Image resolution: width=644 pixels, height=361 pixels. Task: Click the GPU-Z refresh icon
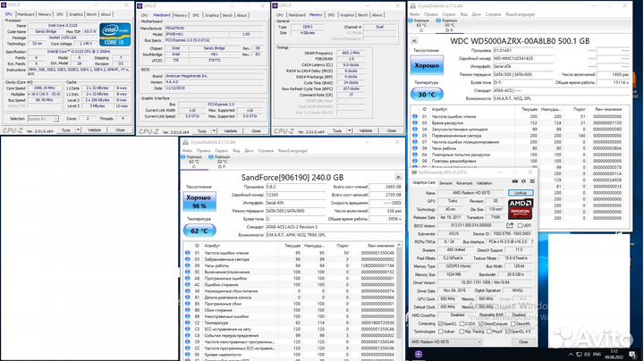click(523, 181)
